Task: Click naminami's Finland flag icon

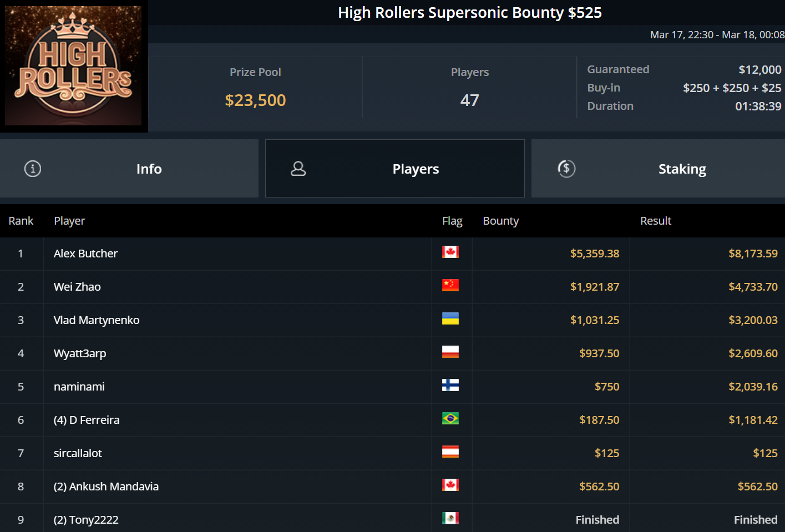Action: (x=450, y=386)
